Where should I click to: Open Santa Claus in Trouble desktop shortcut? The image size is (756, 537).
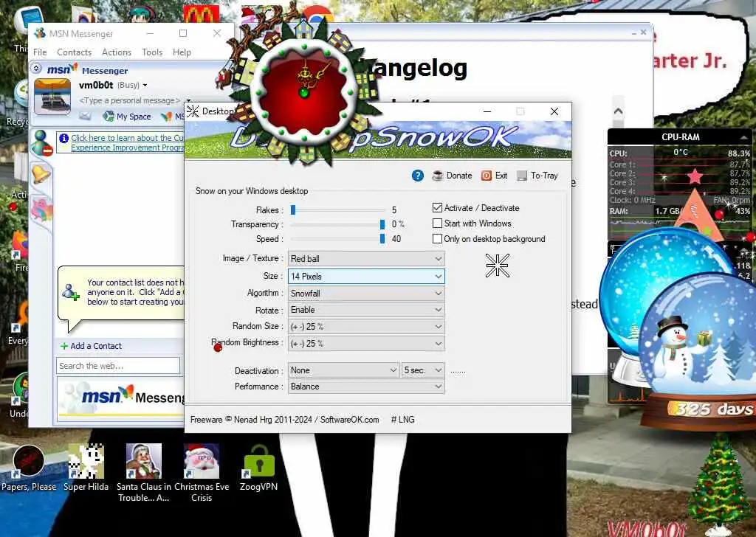coord(144,473)
